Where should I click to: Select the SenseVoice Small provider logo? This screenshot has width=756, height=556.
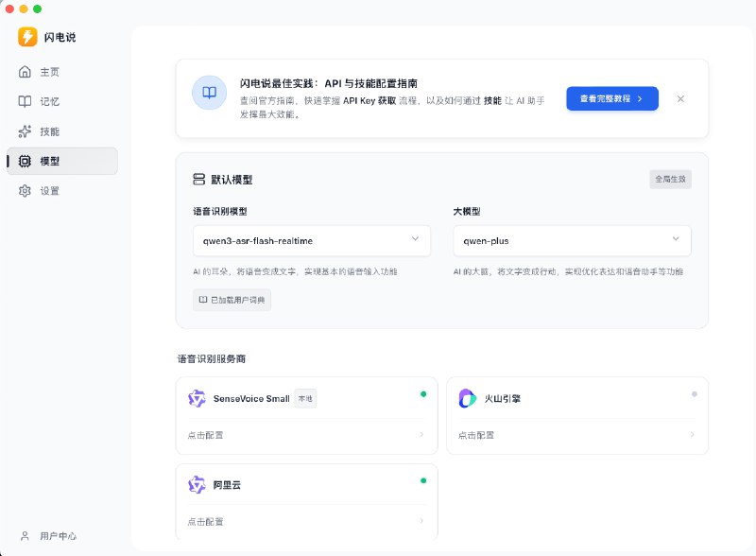[197, 399]
